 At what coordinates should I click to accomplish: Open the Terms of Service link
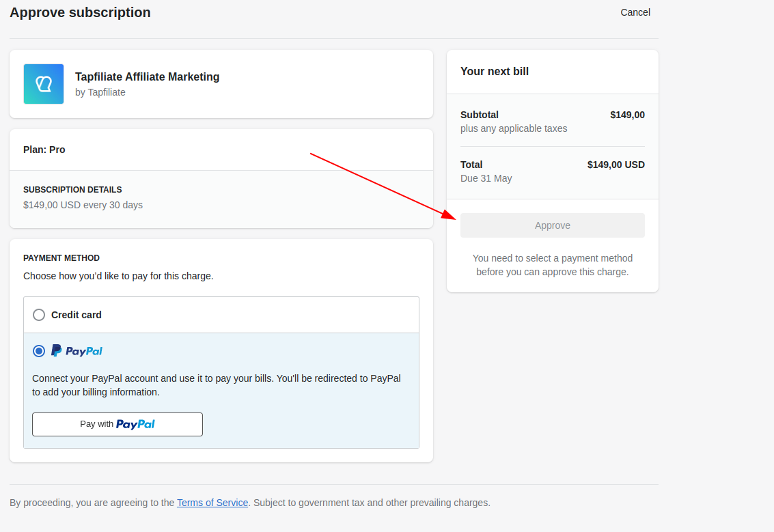(212, 503)
